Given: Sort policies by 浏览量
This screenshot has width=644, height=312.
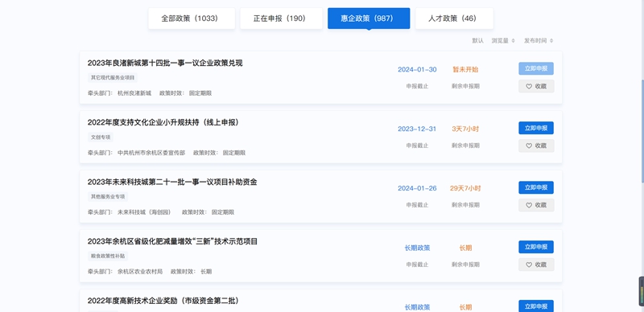Looking at the screenshot, I should [x=503, y=41].
